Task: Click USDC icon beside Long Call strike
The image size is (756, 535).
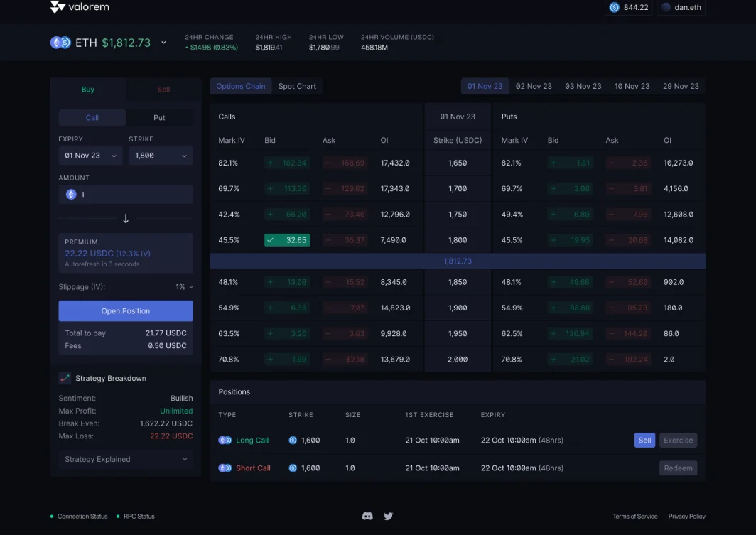Action: click(293, 440)
